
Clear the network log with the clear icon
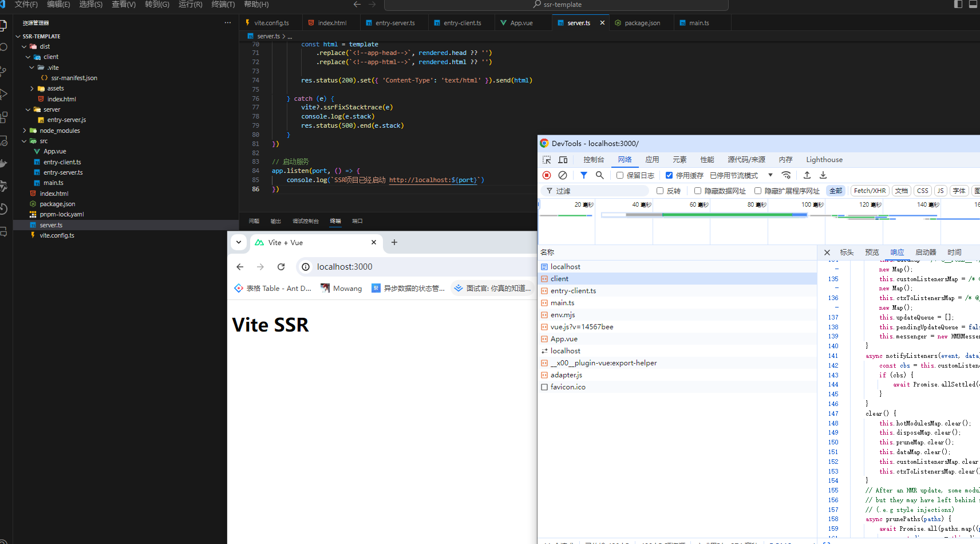563,175
